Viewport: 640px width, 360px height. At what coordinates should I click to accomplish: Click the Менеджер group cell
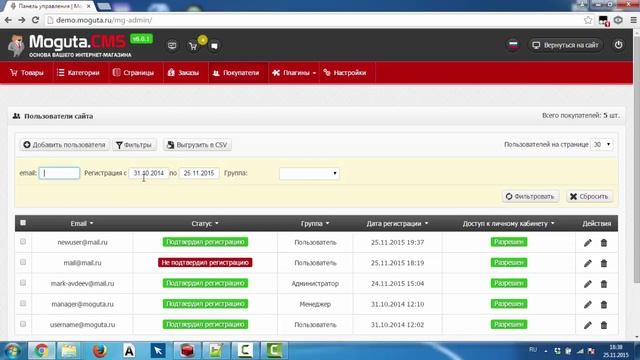315,304
